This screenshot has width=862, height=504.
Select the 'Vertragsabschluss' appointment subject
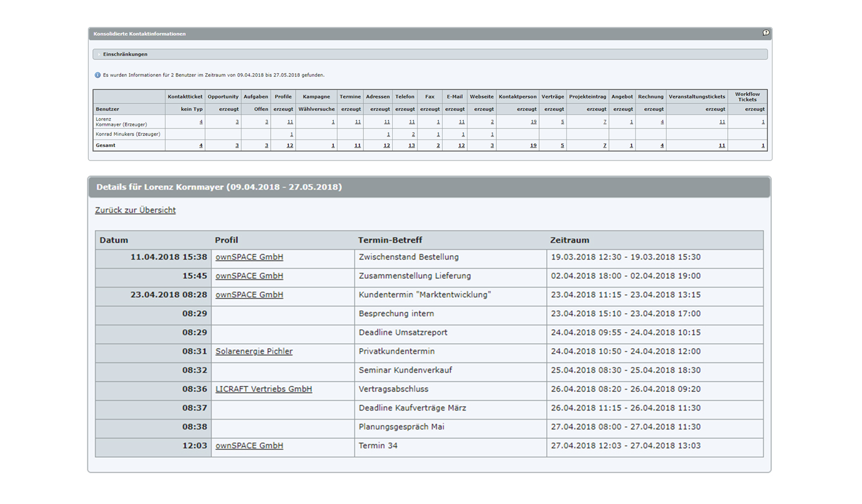click(393, 389)
